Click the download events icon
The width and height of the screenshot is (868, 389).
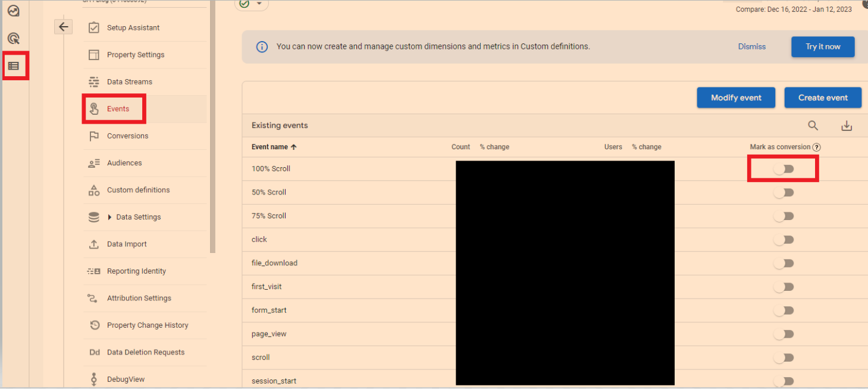pyautogui.click(x=847, y=126)
